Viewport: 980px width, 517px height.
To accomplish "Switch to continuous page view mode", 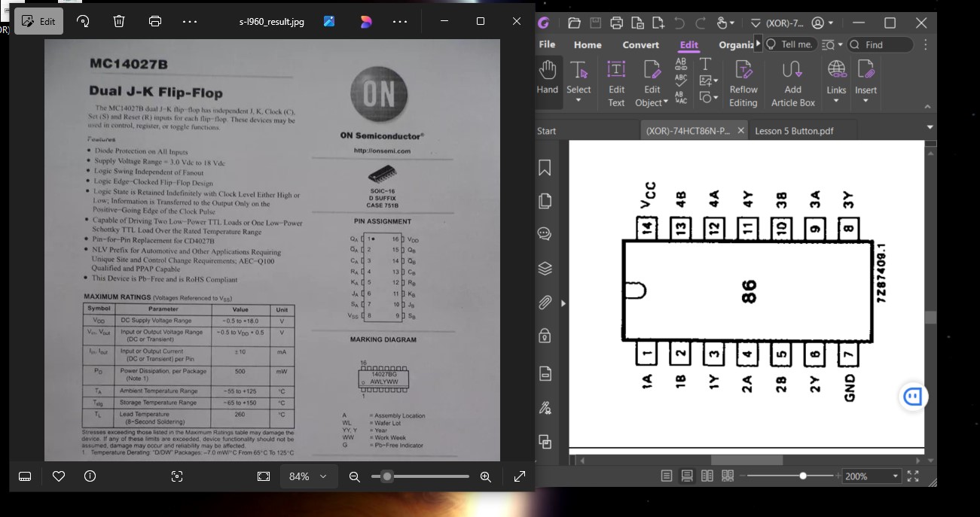I will (687, 476).
